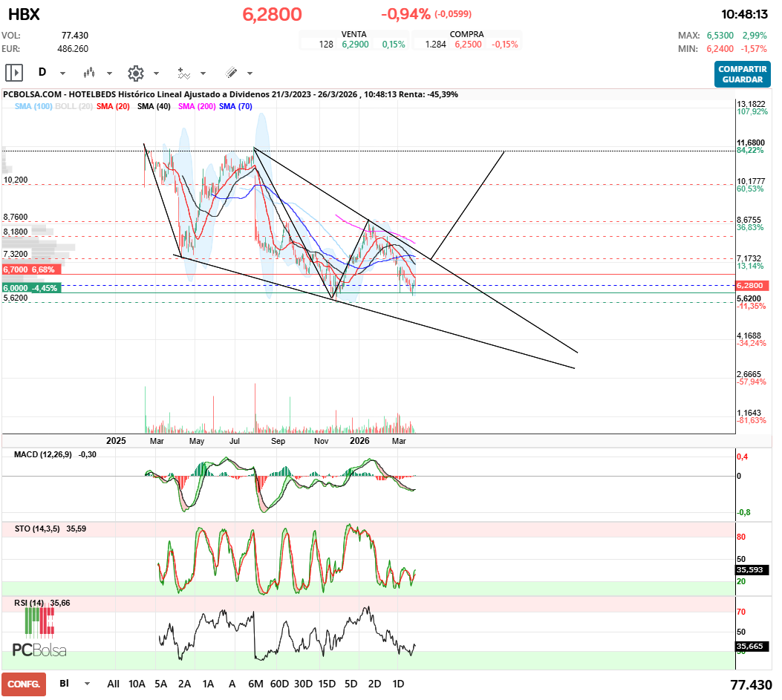
Task: Expand the D timeframe dropdown arrow
Action: click(x=62, y=73)
